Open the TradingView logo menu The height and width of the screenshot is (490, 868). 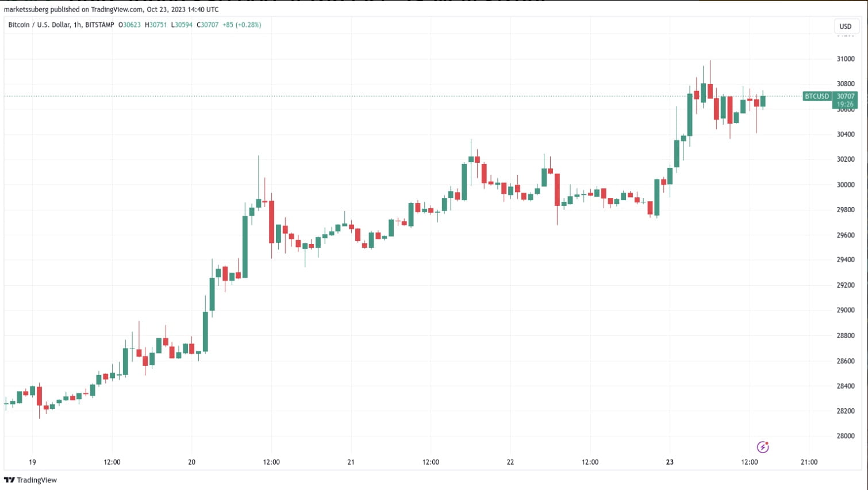[x=11, y=480]
